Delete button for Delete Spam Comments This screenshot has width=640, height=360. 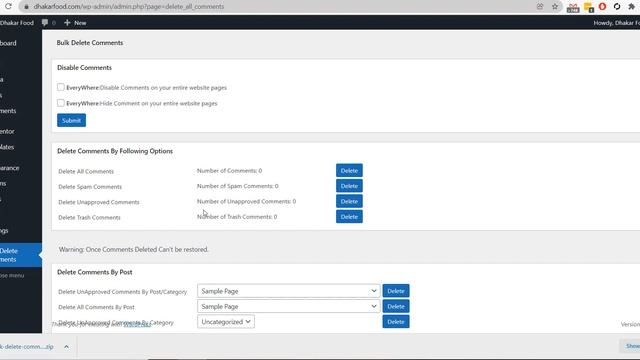[x=349, y=186]
